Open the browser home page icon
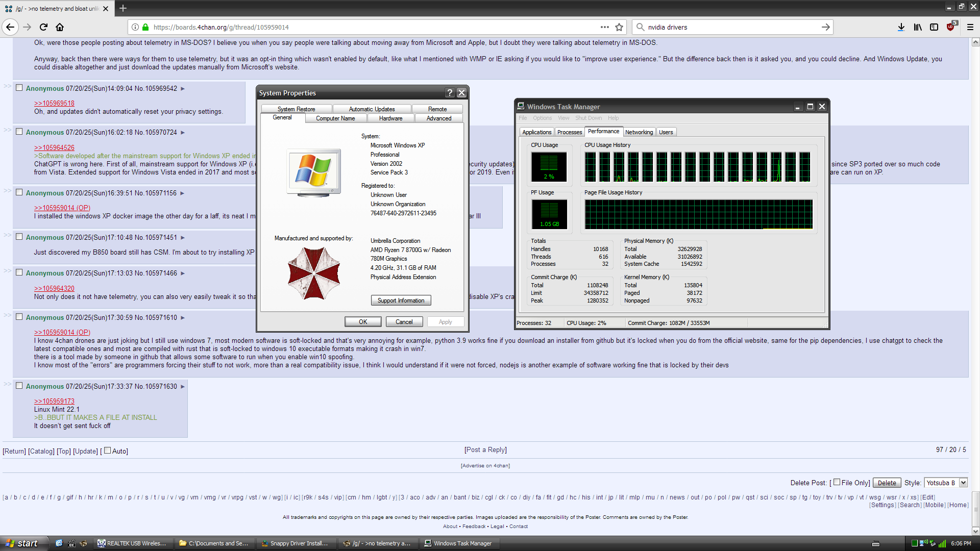 pos(60,27)
